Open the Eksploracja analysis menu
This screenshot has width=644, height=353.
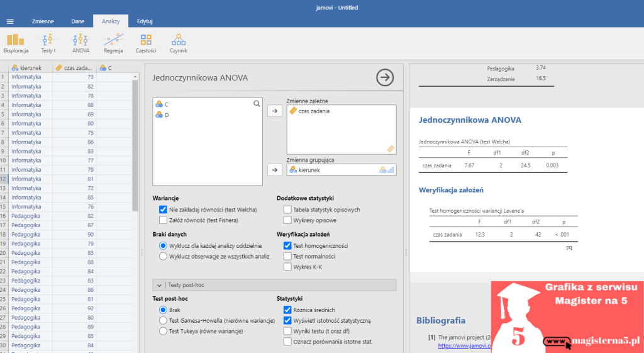[x=15, y=42]
